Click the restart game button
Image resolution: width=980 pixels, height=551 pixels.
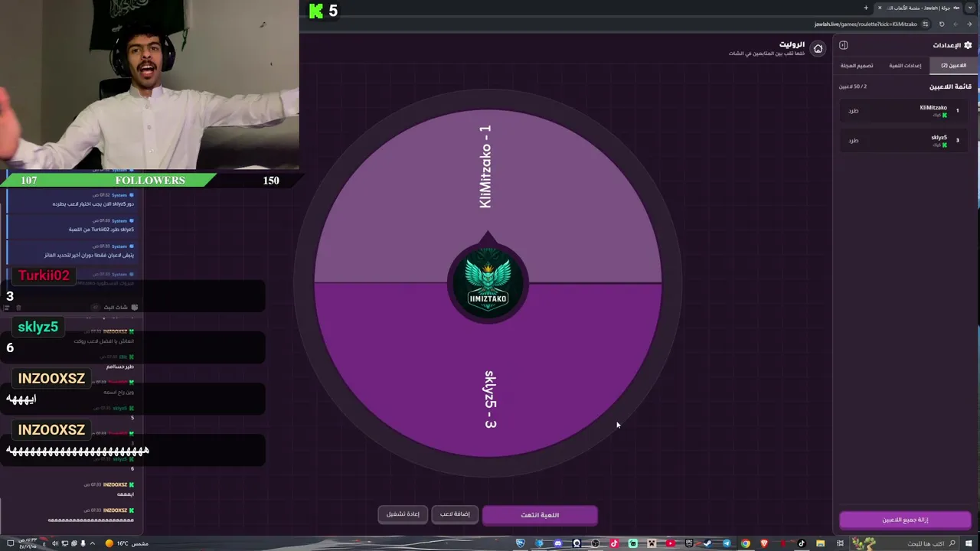(403, 514)
